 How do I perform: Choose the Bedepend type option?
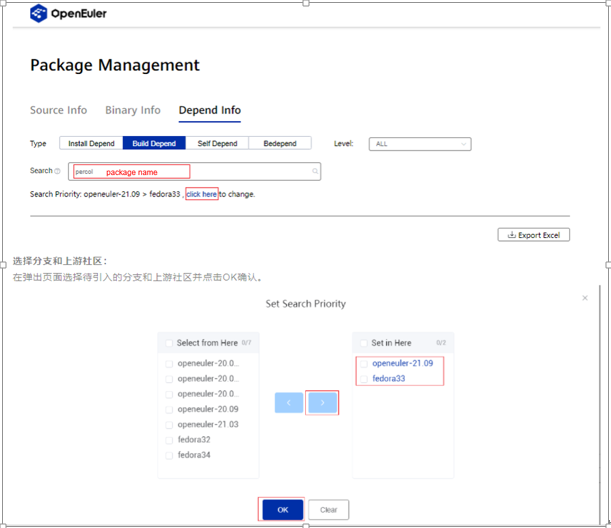[279, 144]
